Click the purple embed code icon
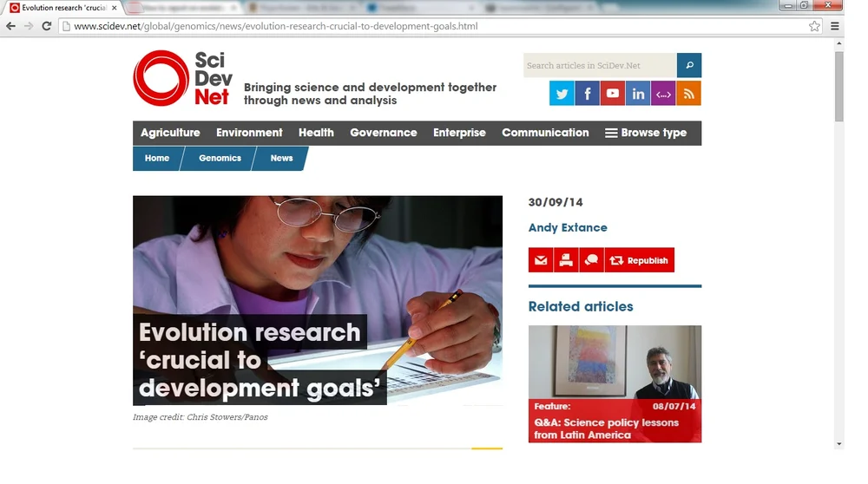The height and width of the screenshot is (484, 868). click(663, 93)
